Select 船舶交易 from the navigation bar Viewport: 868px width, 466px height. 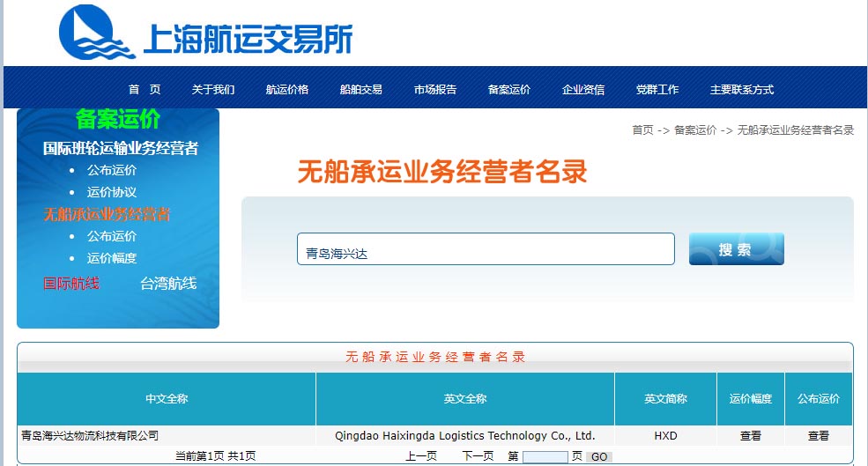[x=361, y=90]
